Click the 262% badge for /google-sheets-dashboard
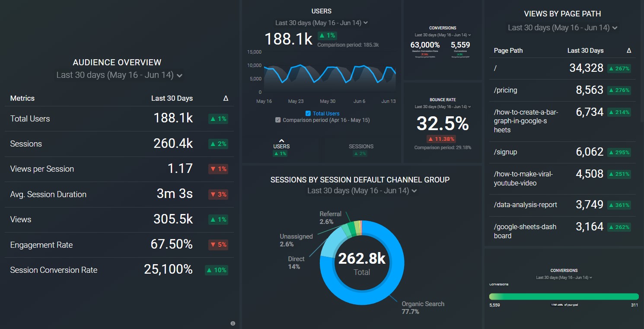This screenshot has height=329, width=644. (619, 227)
